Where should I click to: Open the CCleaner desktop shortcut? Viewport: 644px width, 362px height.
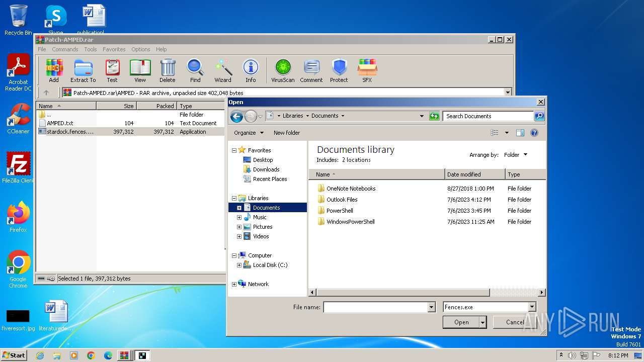18,119
